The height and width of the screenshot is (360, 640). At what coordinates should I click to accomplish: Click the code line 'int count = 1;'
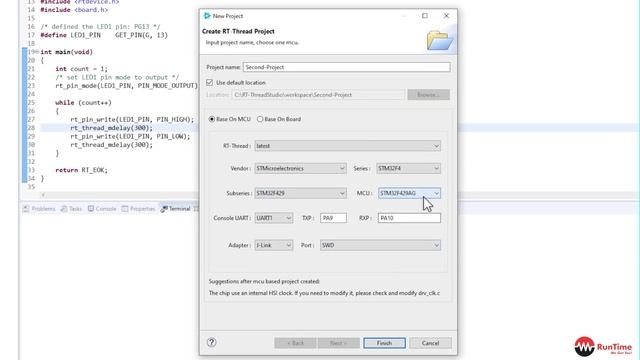(82, 69)
